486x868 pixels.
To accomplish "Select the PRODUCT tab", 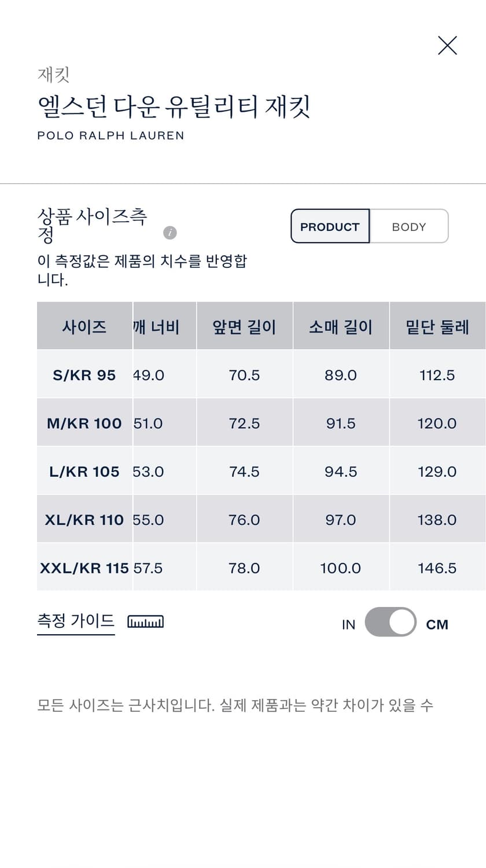I will tap(330, 226).
